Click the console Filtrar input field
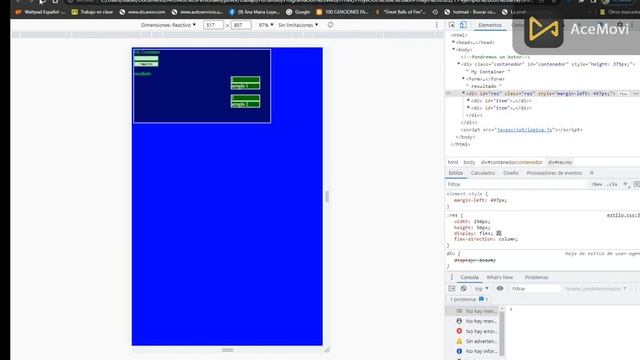 click(535, 289)
